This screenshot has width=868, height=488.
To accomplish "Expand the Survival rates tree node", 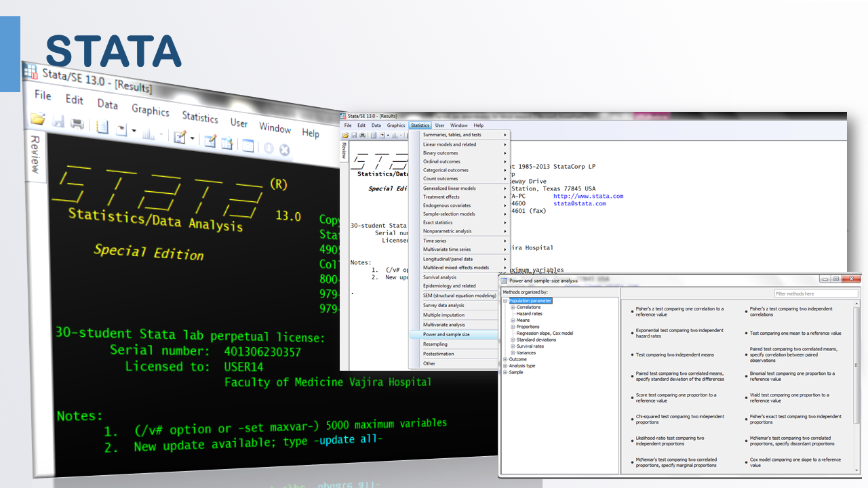I will 513,346.
